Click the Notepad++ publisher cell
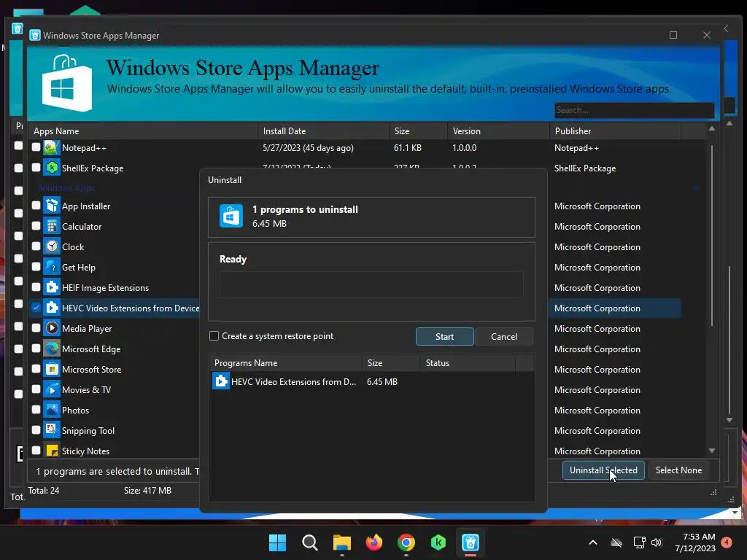The image size is (747, 560). [576, 148]
